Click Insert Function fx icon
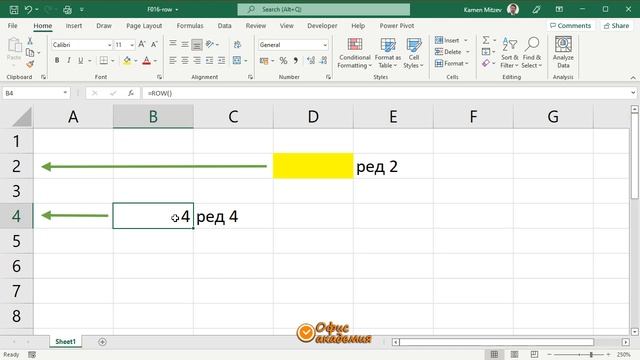 [131, 93]
